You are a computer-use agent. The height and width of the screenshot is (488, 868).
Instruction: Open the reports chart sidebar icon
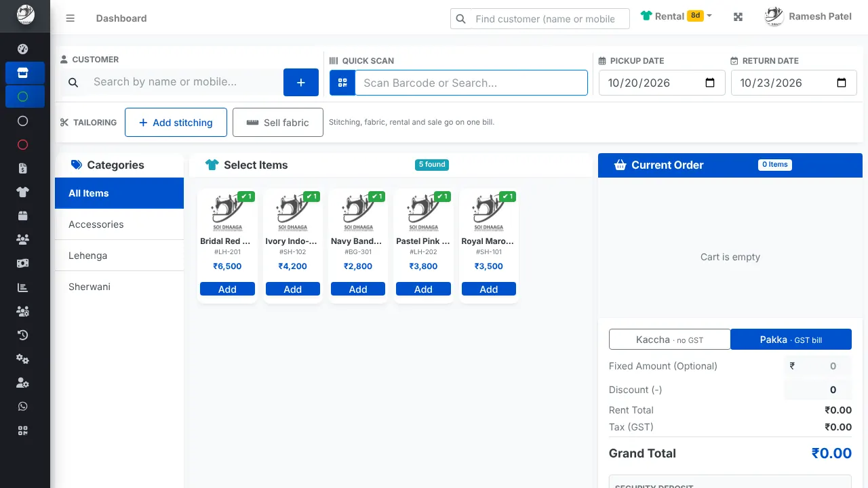coord(22,287)
